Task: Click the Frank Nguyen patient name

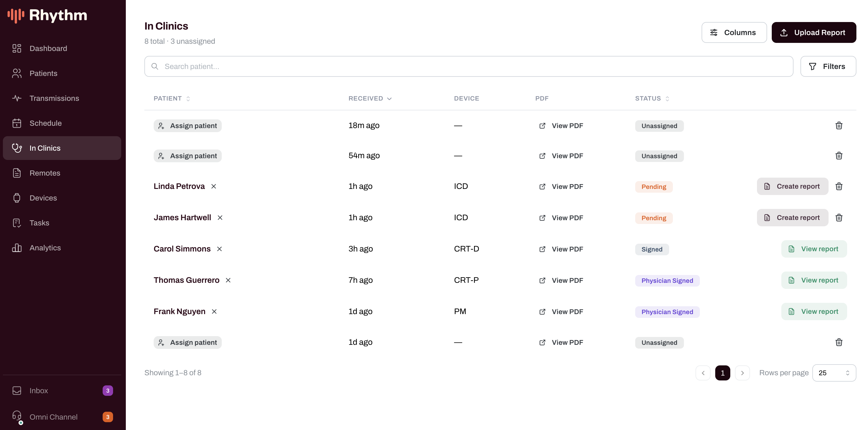Action: coord(179,311)
